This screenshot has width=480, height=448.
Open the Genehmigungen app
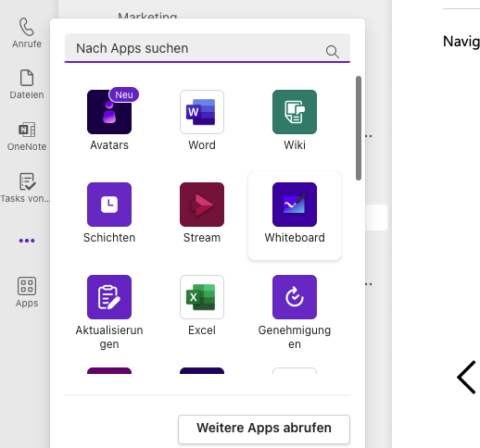point(295,312)
